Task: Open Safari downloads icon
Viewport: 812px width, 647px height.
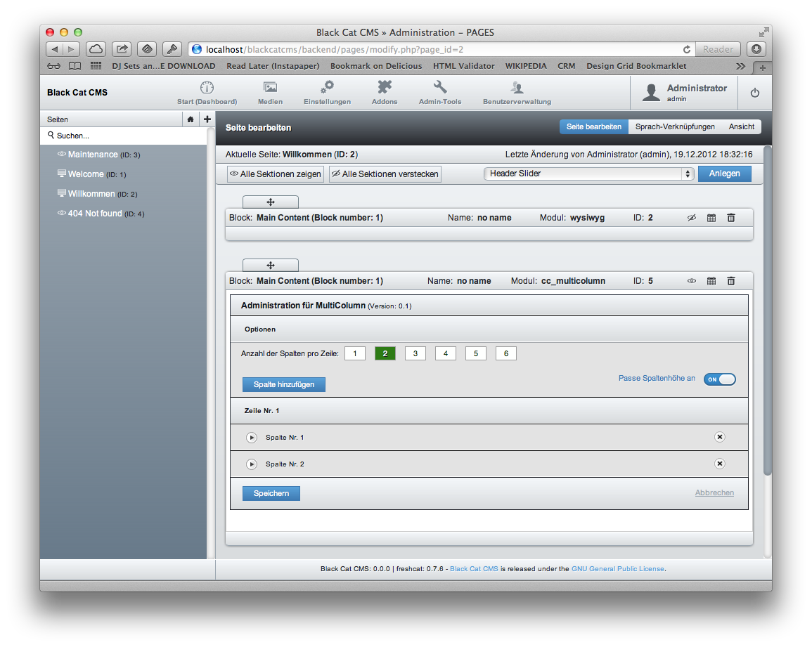Action: [756, 49]
